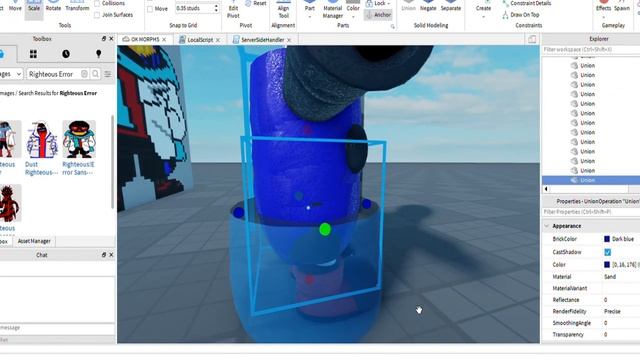Open the Lock tool dropdown arrow
This screenshot has height=360, width=640.
(389, 3)
